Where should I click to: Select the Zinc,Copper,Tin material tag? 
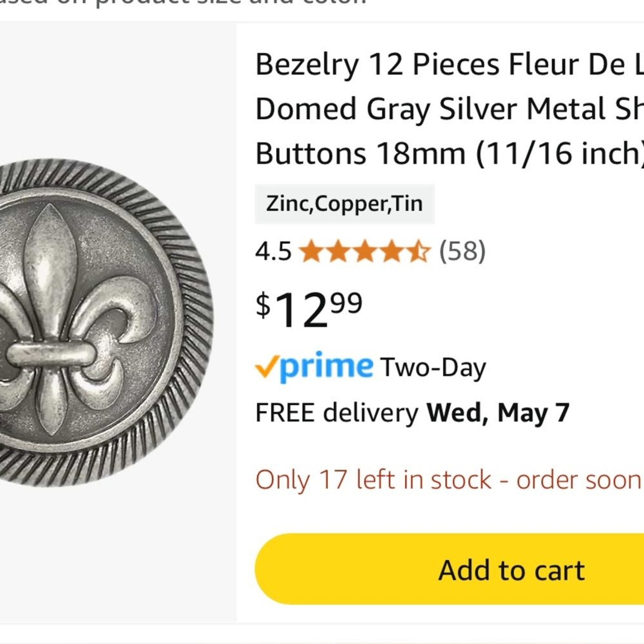click(345, 204)
